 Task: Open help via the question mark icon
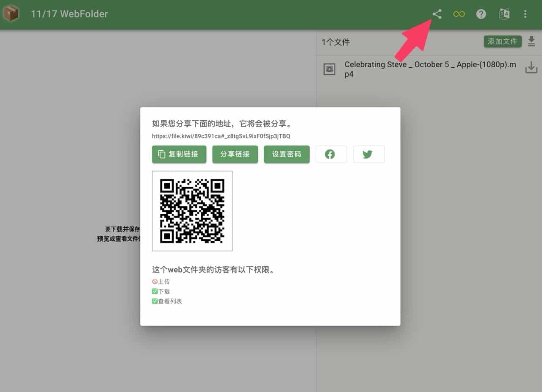481,14
